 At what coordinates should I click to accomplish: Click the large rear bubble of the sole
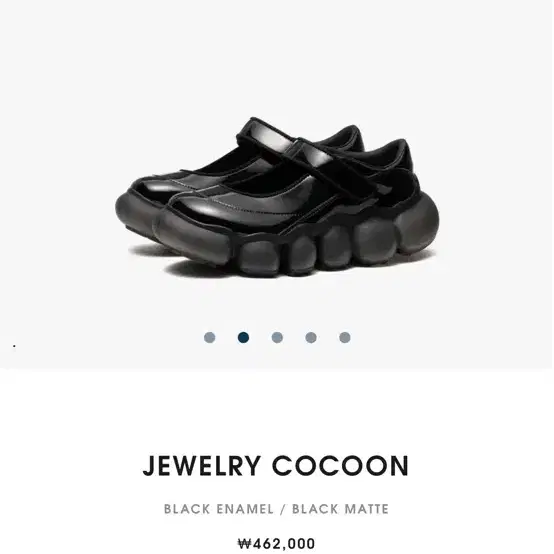(417, 223)
